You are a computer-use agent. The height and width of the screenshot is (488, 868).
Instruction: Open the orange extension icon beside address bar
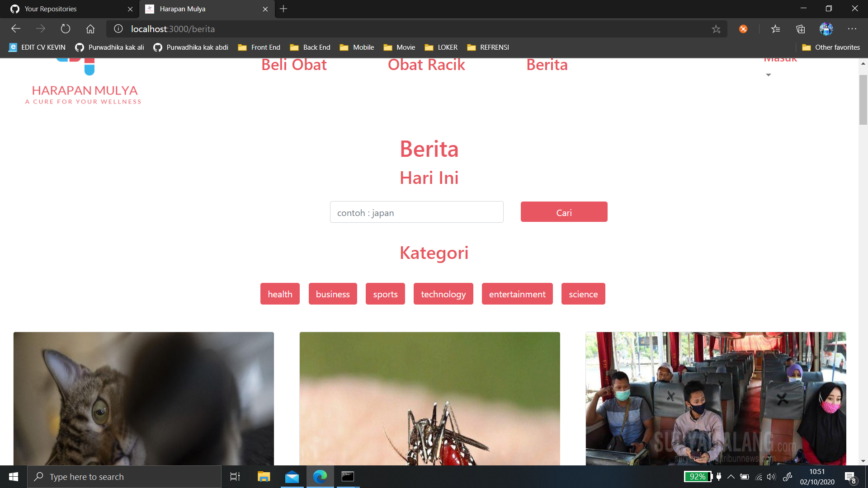[x=743, y=28]
